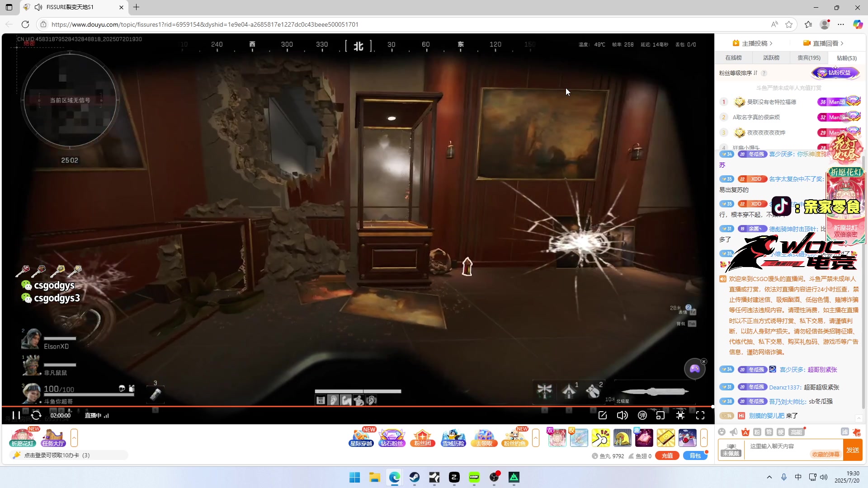
Task: Open help question mark beside sort label
Action: 764,73
